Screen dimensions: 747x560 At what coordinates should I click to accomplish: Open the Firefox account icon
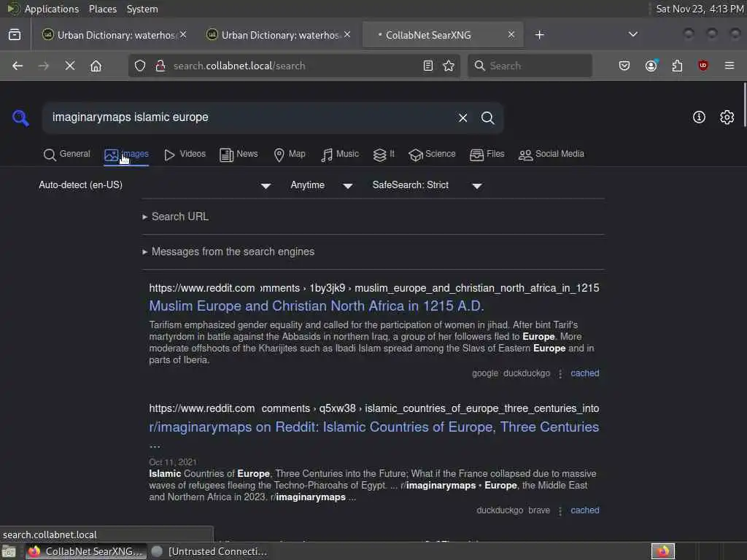click(651, 66)
